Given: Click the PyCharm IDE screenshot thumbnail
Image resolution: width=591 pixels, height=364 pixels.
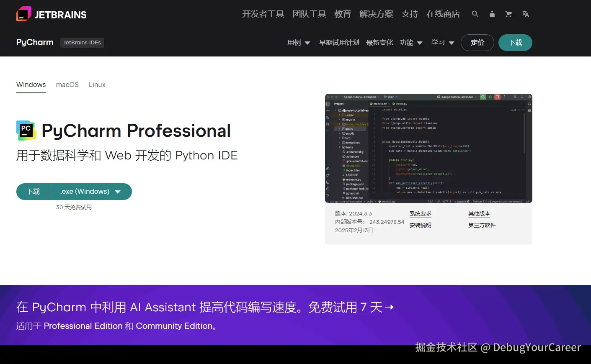Looking at the screenshot, I should click(428, 148).
